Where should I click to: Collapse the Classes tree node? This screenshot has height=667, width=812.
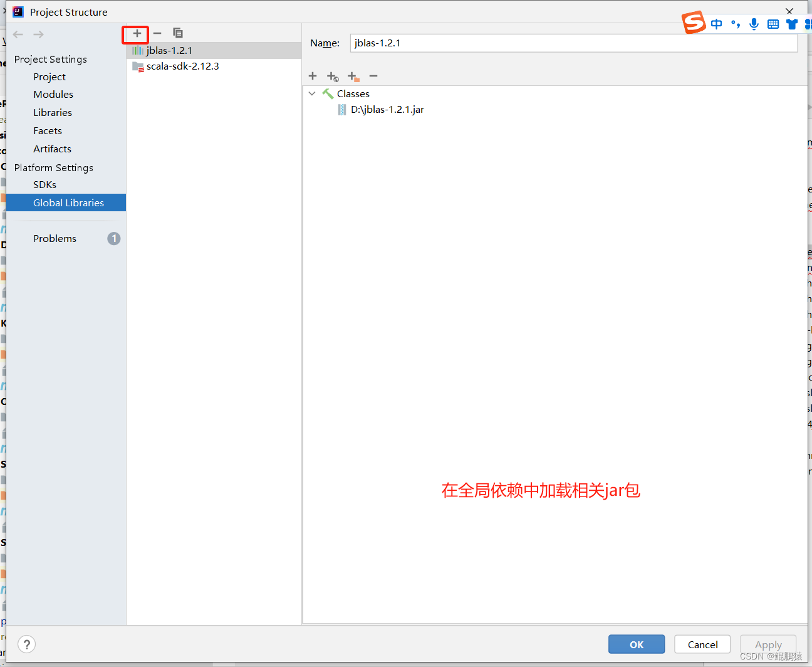click(x=311, y=93)
